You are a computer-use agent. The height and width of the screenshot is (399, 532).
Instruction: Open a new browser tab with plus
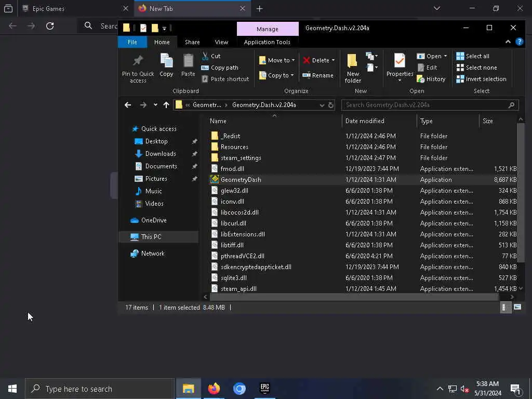260,9
